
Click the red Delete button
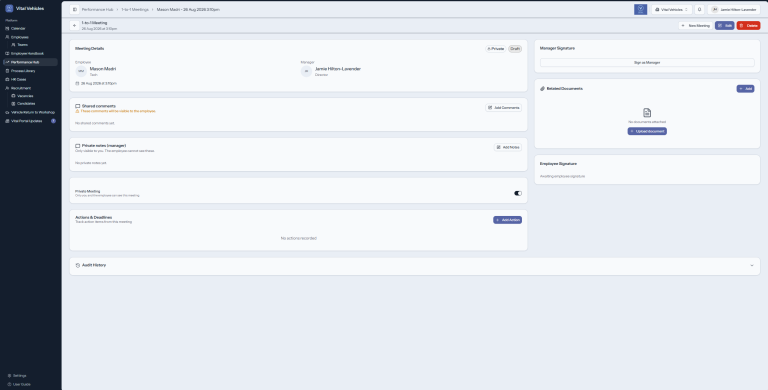tap(748, 25)
